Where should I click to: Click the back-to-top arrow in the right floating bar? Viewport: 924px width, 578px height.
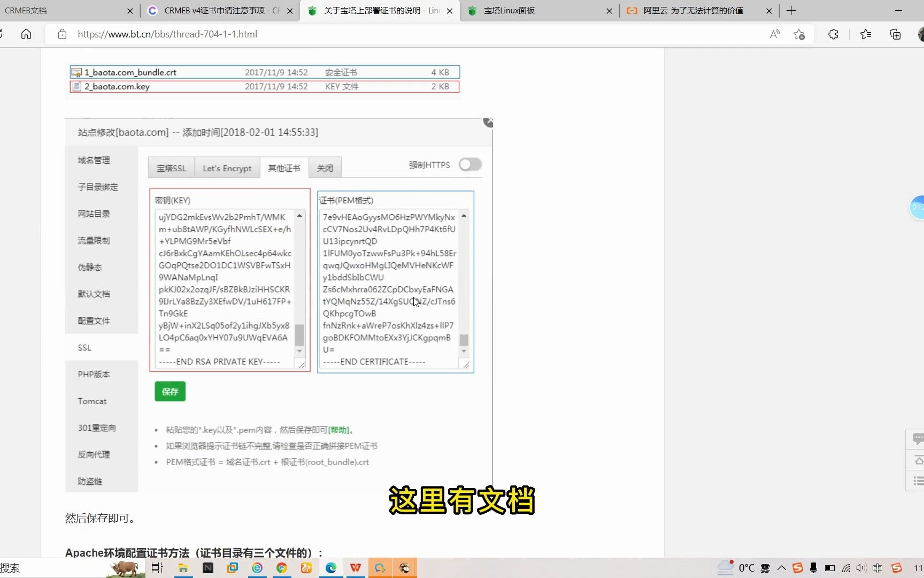pos(918,460)
